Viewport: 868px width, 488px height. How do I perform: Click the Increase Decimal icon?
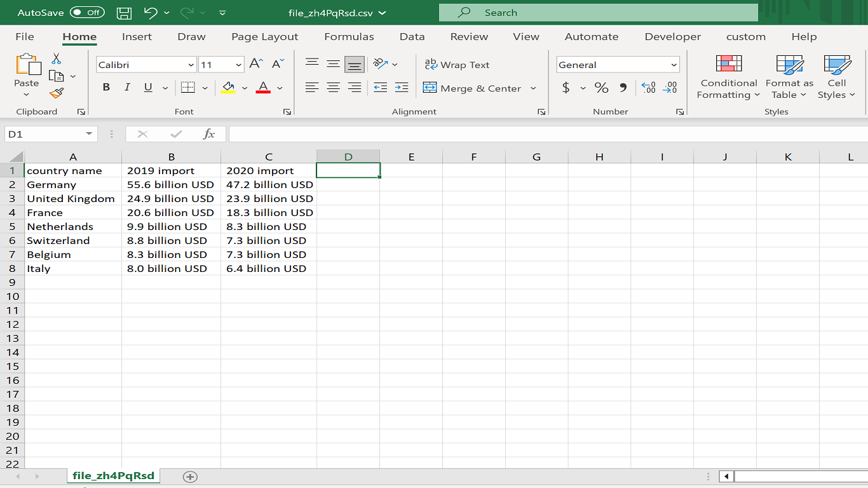[x=648, y=88]
